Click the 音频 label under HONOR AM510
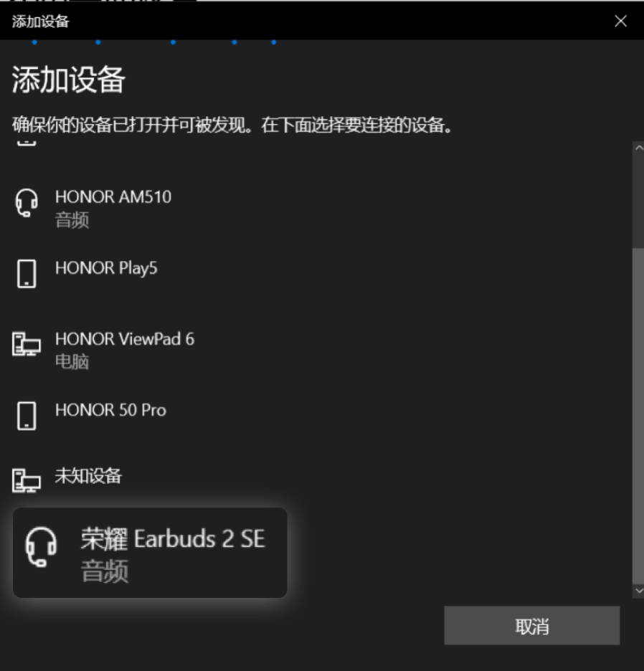This screenshot has height=671, width=644. tap(72, 220)
